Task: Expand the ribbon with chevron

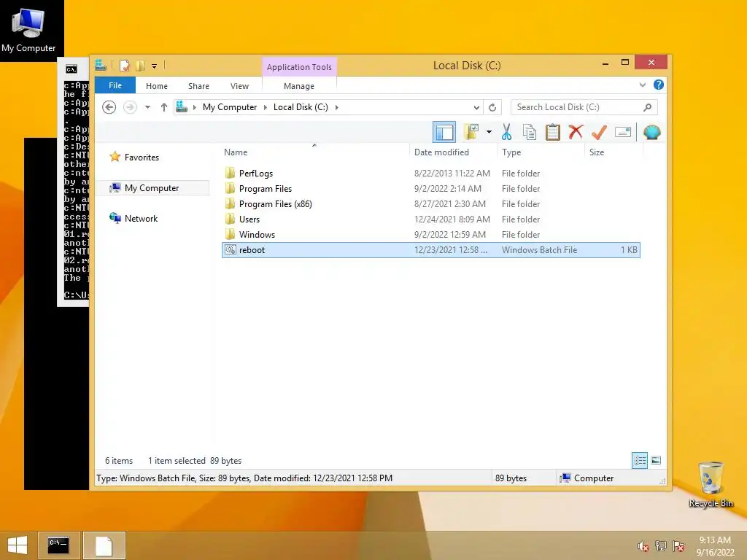Action: point(643,85)
